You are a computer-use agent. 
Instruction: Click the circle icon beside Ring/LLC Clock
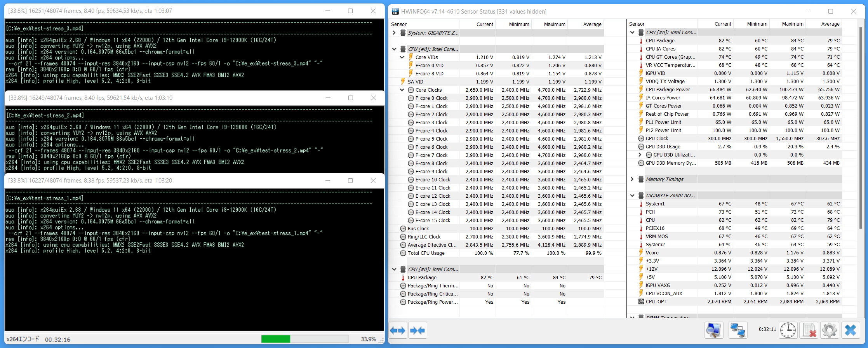(403, 237)
